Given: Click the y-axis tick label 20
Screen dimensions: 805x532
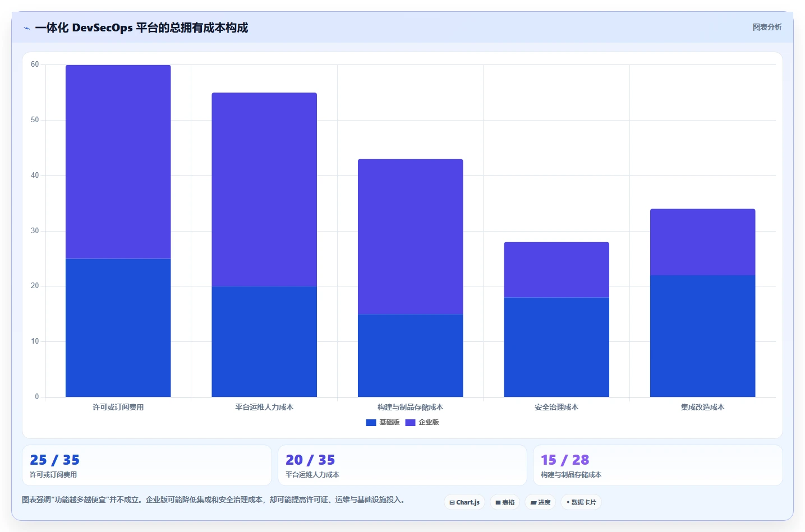Looking at the screenshot, I should (35, 286).
